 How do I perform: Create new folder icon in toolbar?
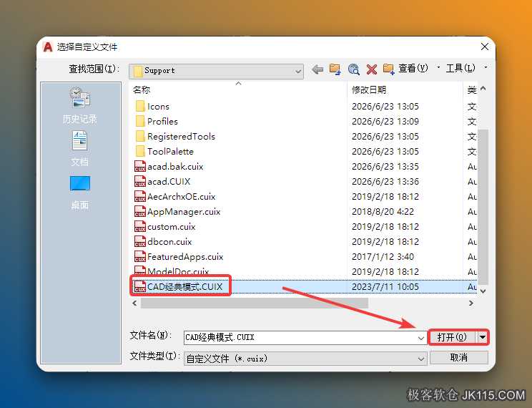[388, 69]
